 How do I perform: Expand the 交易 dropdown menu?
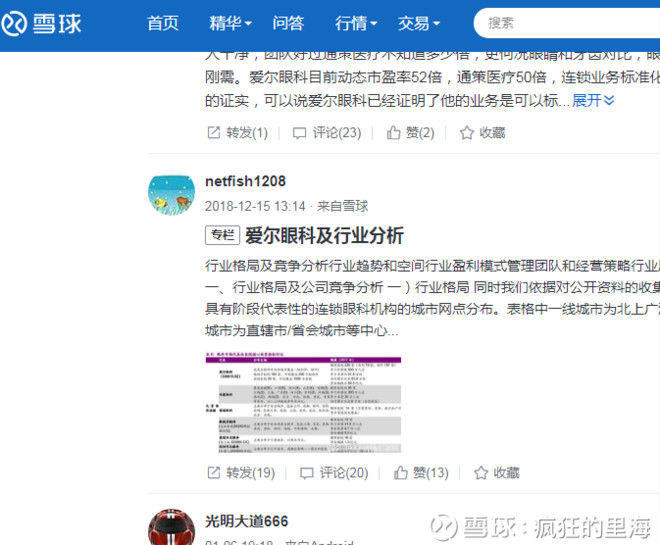pos(419,23)
